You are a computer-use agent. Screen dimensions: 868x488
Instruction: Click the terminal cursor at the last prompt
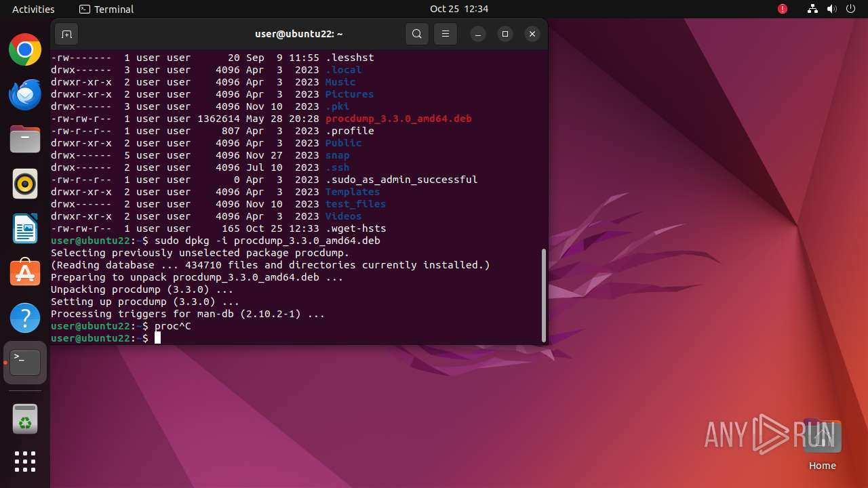coord(157,338)
